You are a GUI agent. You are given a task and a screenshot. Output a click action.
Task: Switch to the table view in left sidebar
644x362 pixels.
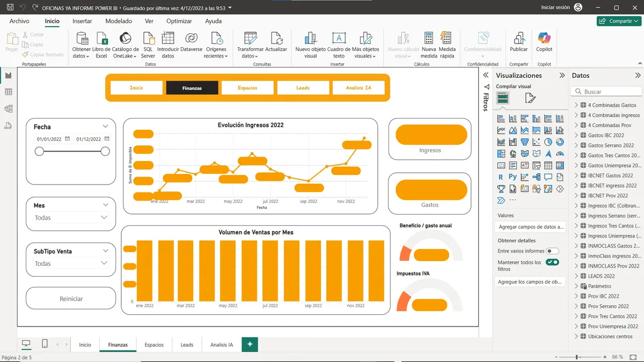pyautogui.click(x=9, y=92)
